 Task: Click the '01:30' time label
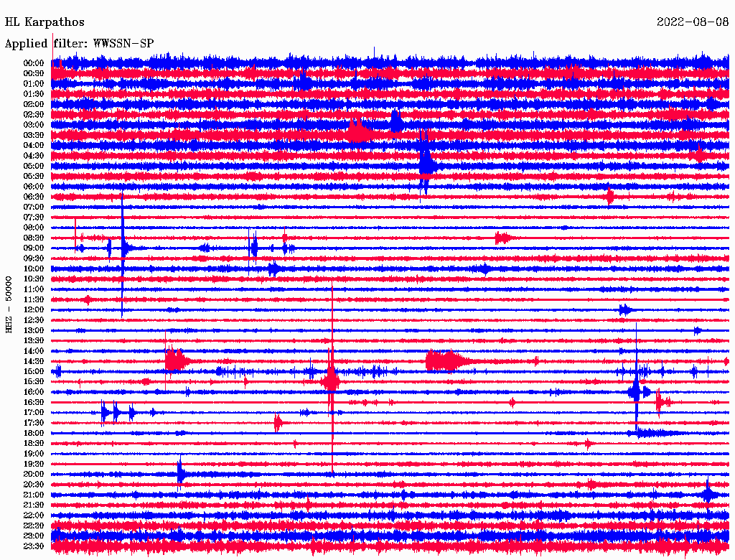(34, 94)
